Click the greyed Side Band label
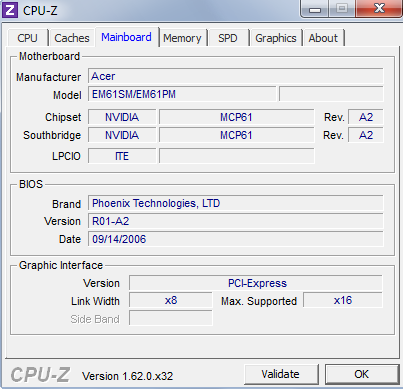This screenshot has height=389, width=403. tap(95, 319)
